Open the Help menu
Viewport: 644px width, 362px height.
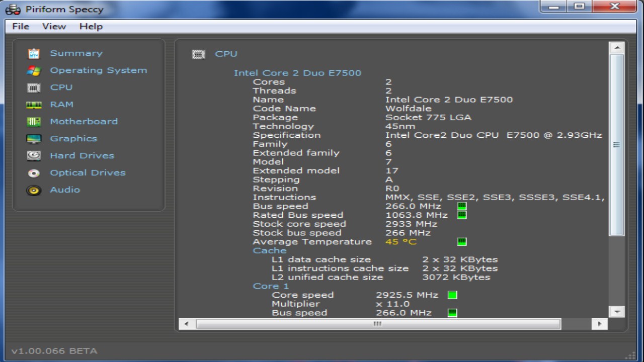[x=91, y=26]
